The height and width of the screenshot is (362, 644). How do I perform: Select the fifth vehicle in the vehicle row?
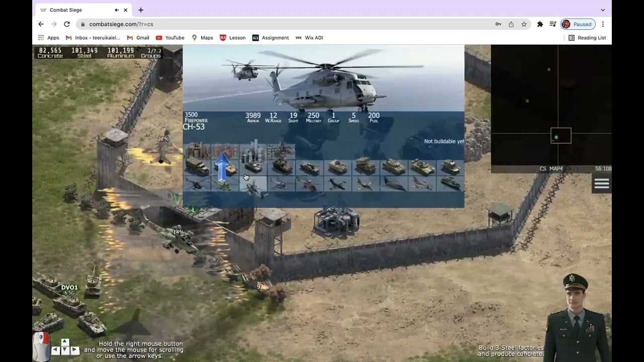(309, 167)
